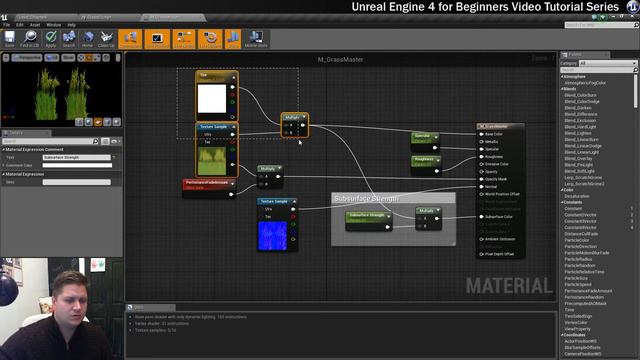Collapse the Blends palette category

[562, 89]
